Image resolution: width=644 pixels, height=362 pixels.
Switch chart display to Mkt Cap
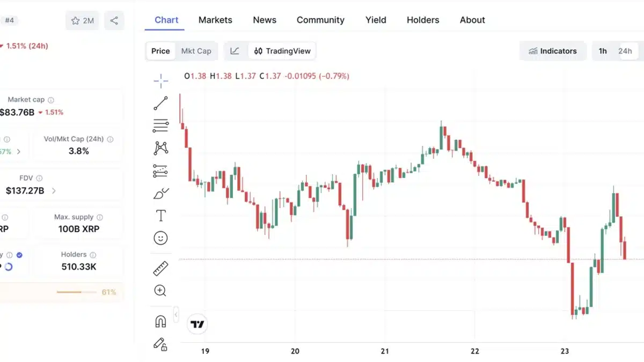click(x=196, y=51)
